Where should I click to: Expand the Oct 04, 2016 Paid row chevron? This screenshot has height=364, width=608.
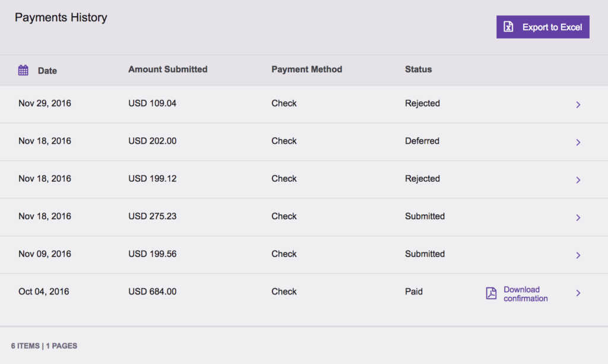578,293
